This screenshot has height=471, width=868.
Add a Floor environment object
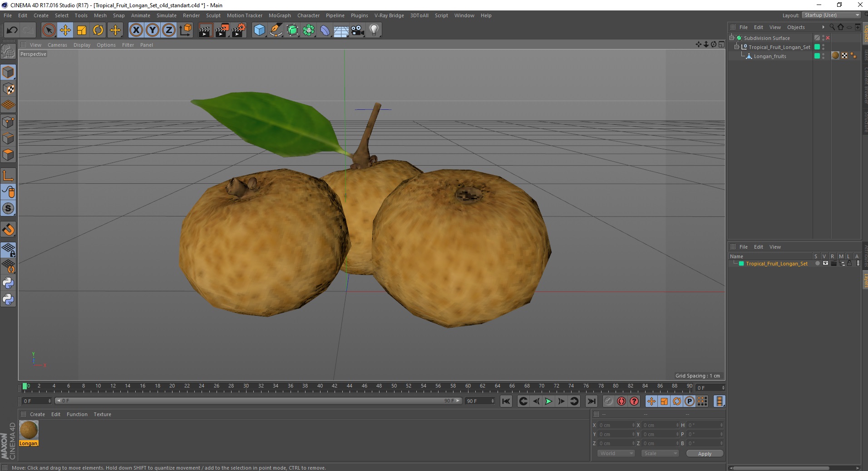[x=341, y=30]
